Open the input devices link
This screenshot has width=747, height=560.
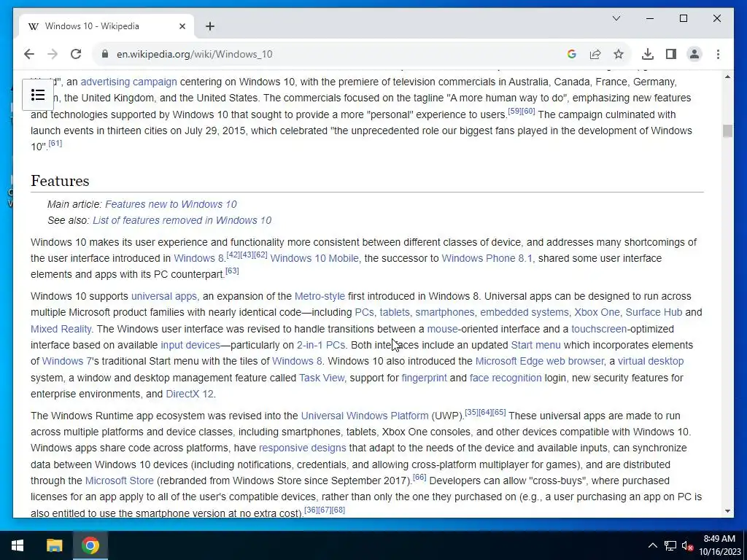point(190,345)
